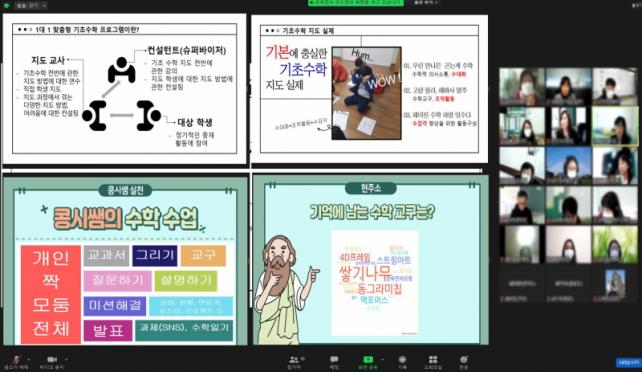This screenshot has width=642, height=372.
Task: Click the green shield encryption icon
Action: [6, 6]
